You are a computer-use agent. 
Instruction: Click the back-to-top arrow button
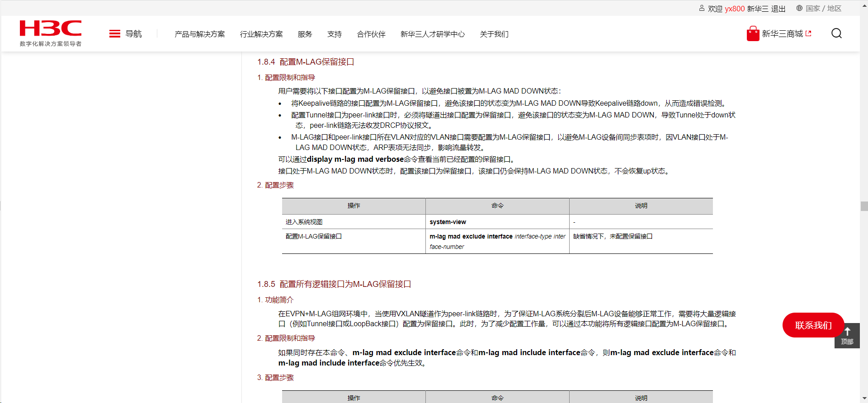click(x=847, y=335)
